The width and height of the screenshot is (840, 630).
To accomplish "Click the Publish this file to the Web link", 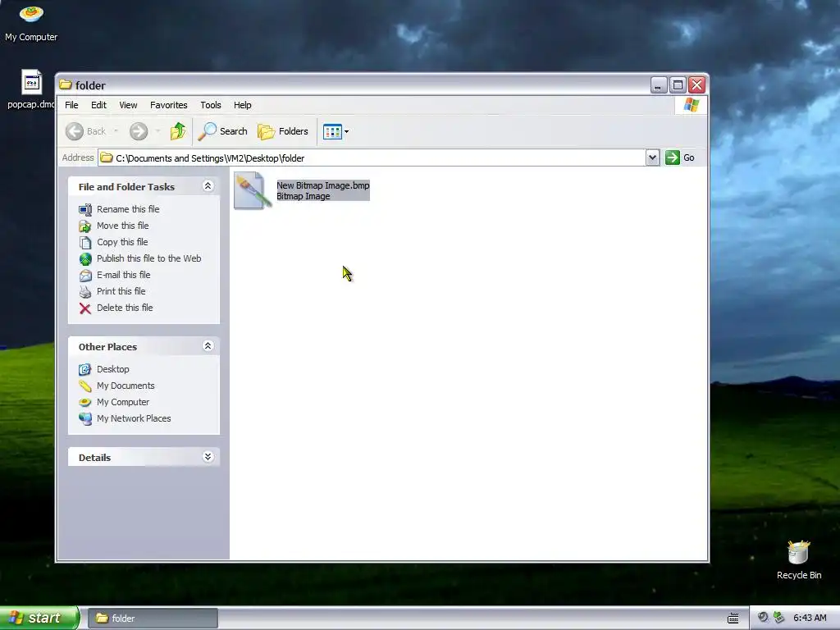I will tap(149, 258).
